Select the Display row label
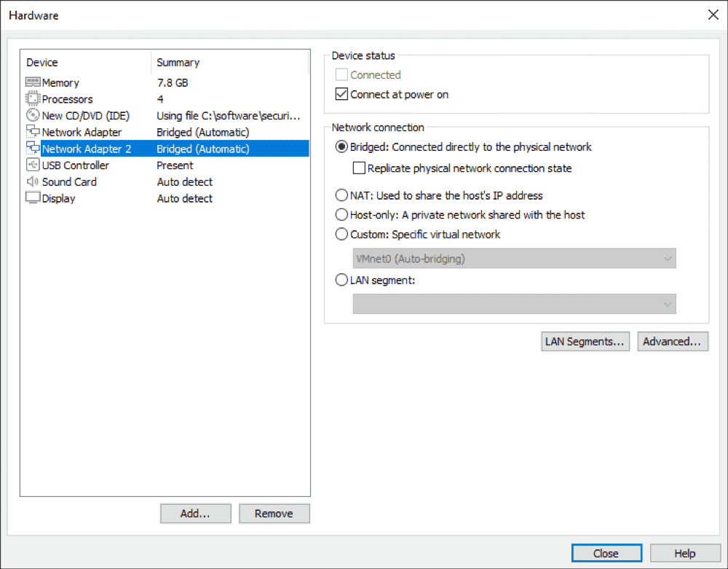Viewport: 728px width, 569px height. pos(58,198)
